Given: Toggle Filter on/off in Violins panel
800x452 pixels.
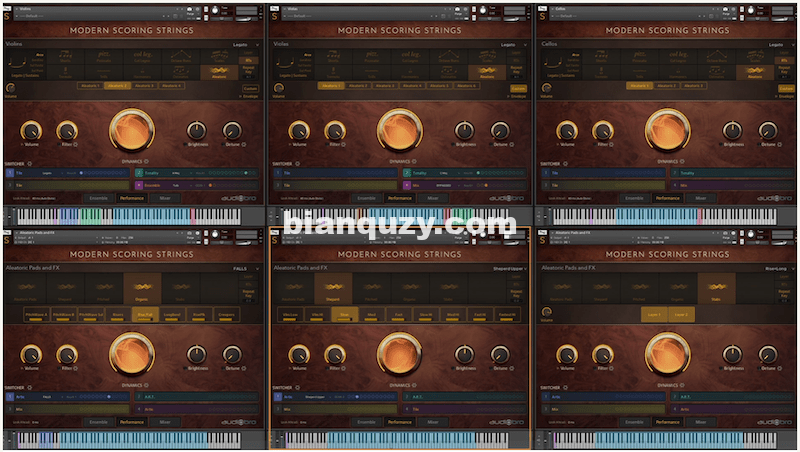Looking at the screenshot, I should 60,144.
